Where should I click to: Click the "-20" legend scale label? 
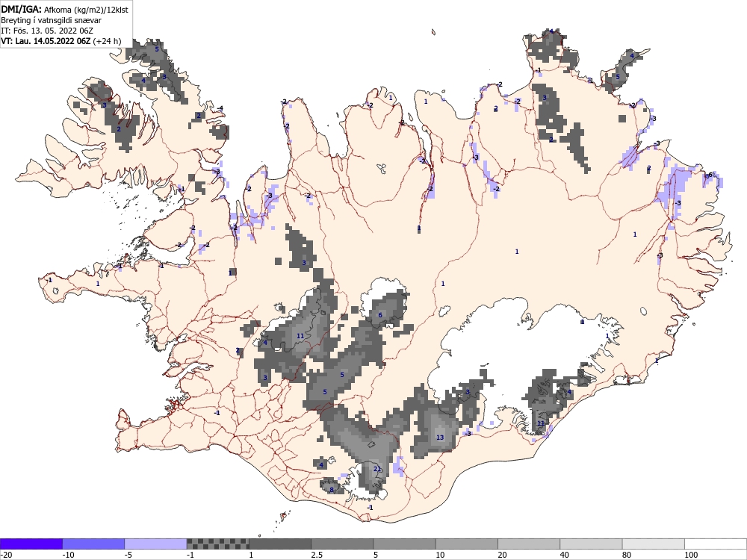click(x=6, y=555)
